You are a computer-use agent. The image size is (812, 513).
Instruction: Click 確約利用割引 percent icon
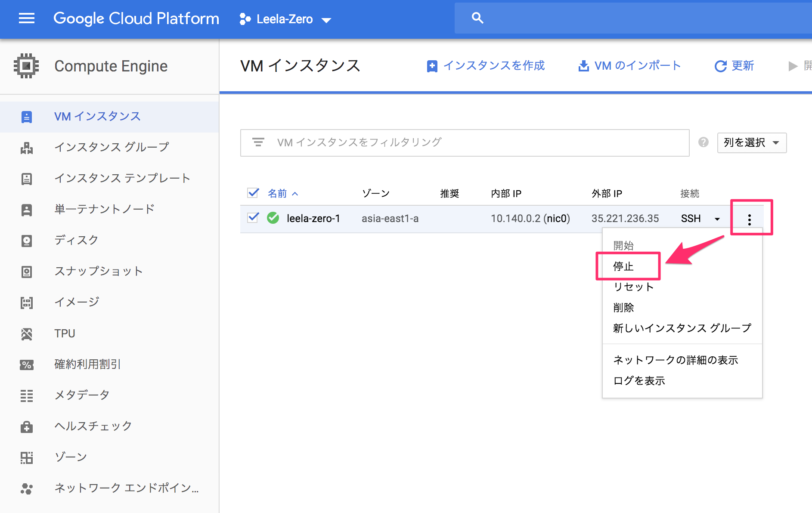click(x=27, y=365)
